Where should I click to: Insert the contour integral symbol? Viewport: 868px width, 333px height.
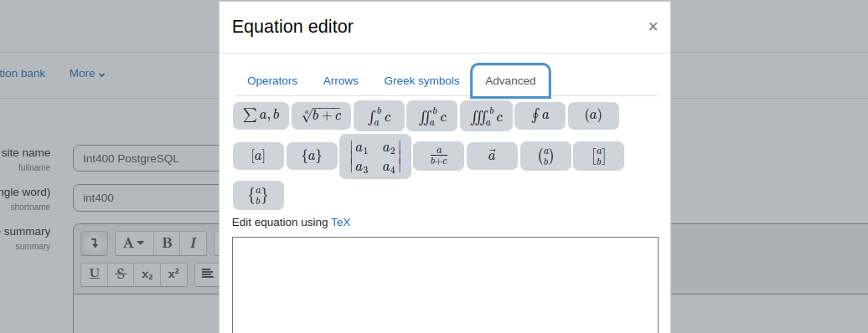click(x=540, y=115)
